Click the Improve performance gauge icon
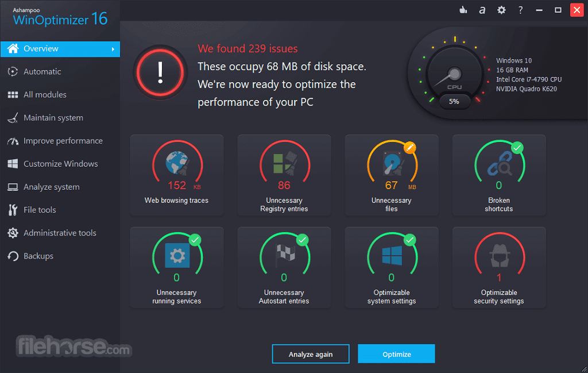 (13, 141)
